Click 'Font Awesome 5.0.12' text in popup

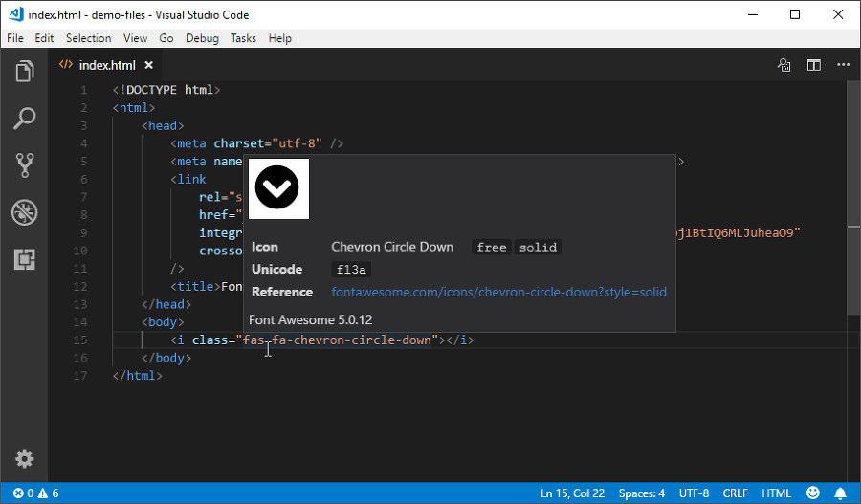point(310,320)
